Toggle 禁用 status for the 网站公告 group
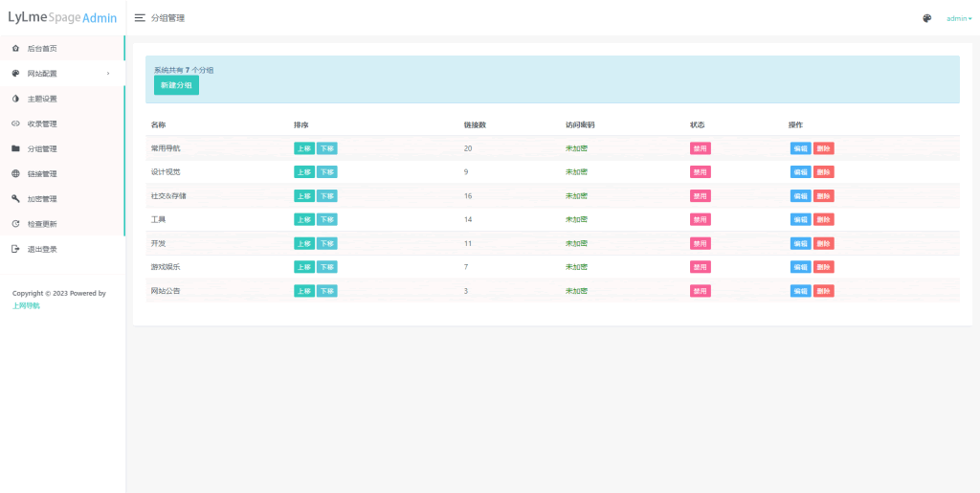The image size is (980, 493). click(700, 291)
